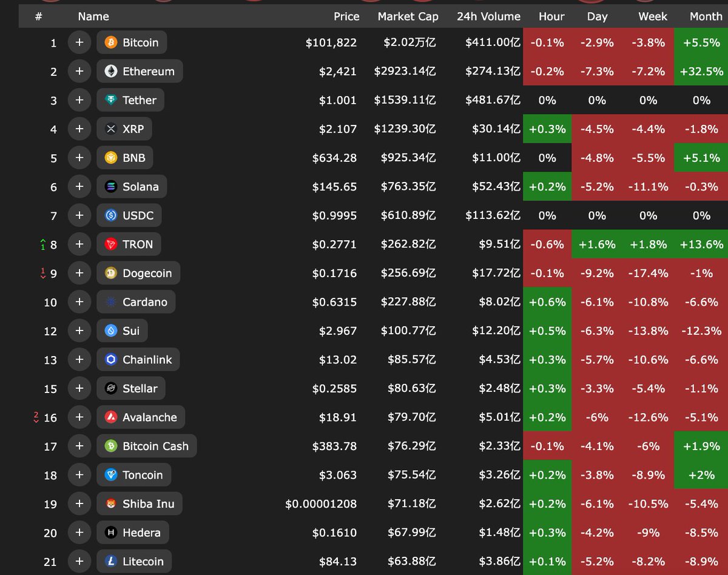Add Chainlink via the plus button

tap(79, 360)
